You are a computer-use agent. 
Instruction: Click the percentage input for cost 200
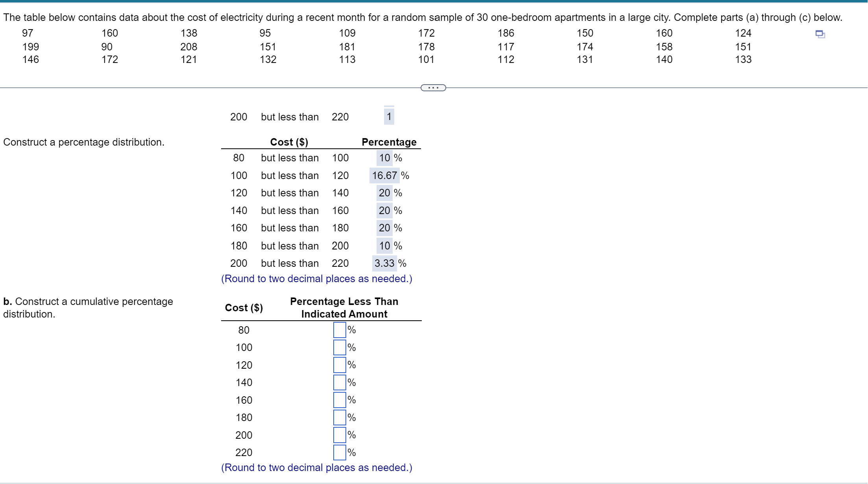point(340,435)
